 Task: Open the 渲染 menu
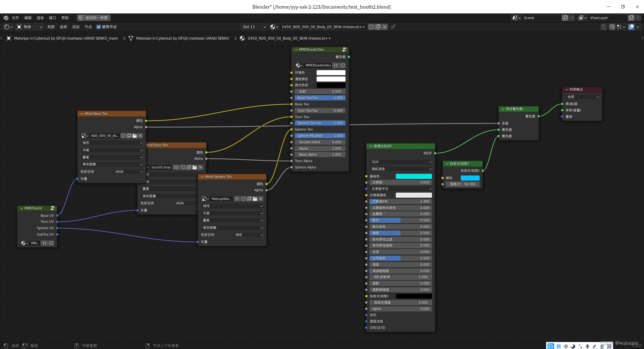tap(40, 18)
